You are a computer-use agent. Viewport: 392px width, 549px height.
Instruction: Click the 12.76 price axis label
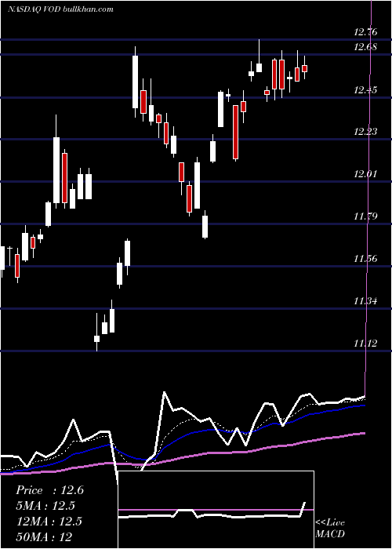(365, 33)
